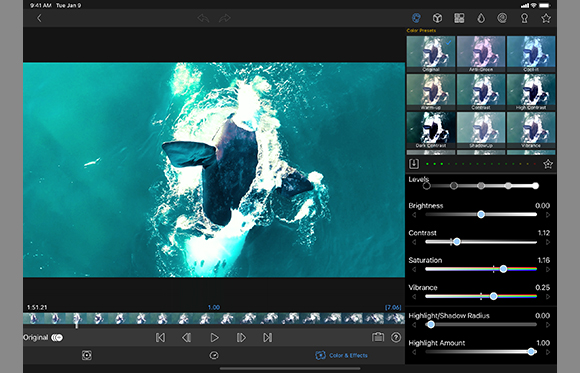Play the clip preview
Image resolution: width=580 pixels, height=373 pixels.
click(x=214, y=337)
